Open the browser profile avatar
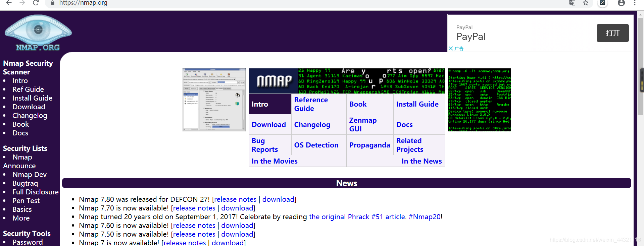The height and width of the screenshot is (246, 644). [621, 3]
